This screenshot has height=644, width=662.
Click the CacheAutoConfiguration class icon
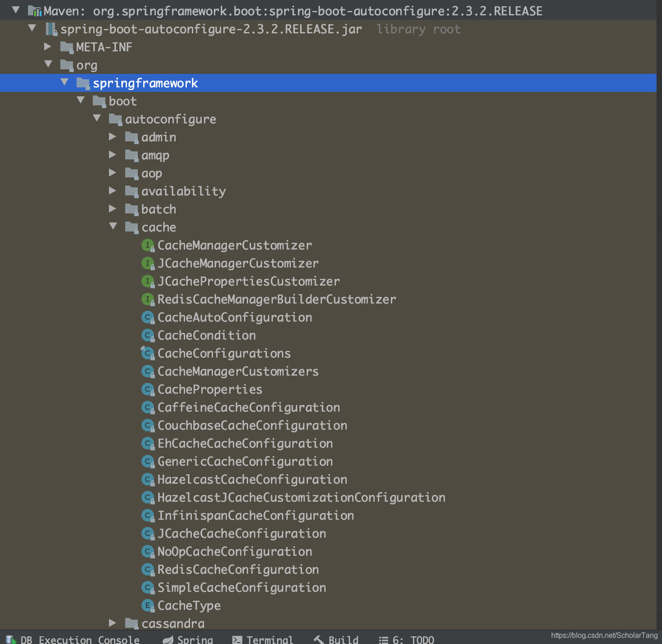(x=148, y=317)
